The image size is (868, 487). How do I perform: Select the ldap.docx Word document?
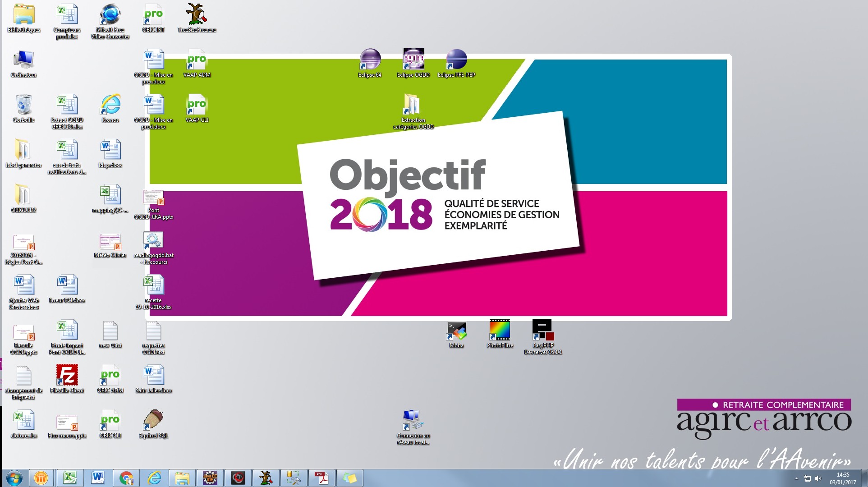[110, 154]
